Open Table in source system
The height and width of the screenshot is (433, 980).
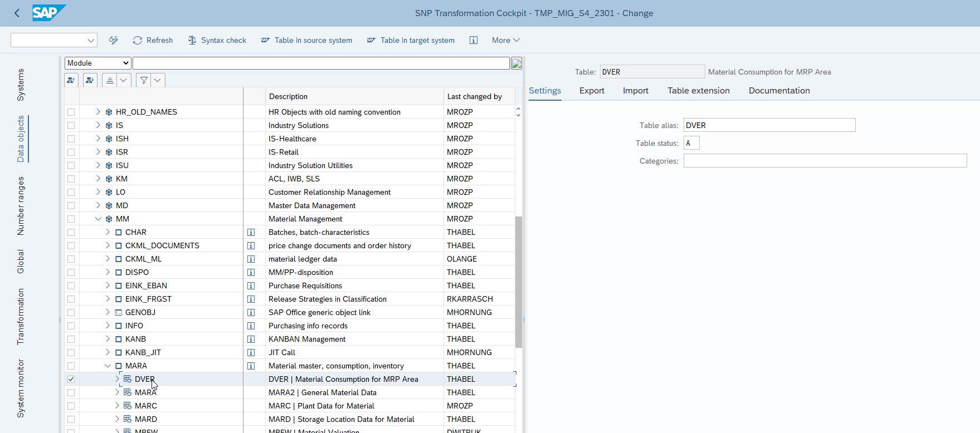pyautogui.click(x=307, y=40)
